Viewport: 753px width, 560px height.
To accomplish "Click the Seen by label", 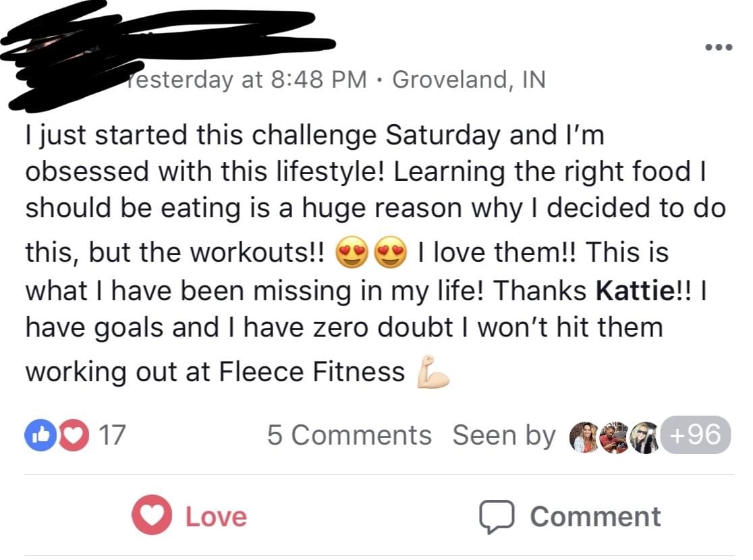I will coord(504,435).
